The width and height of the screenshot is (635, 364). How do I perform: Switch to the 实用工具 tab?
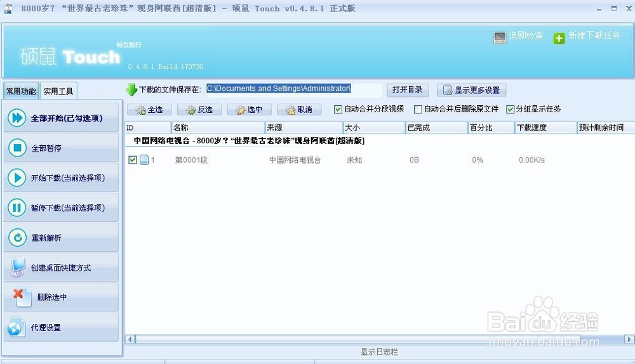58,91
